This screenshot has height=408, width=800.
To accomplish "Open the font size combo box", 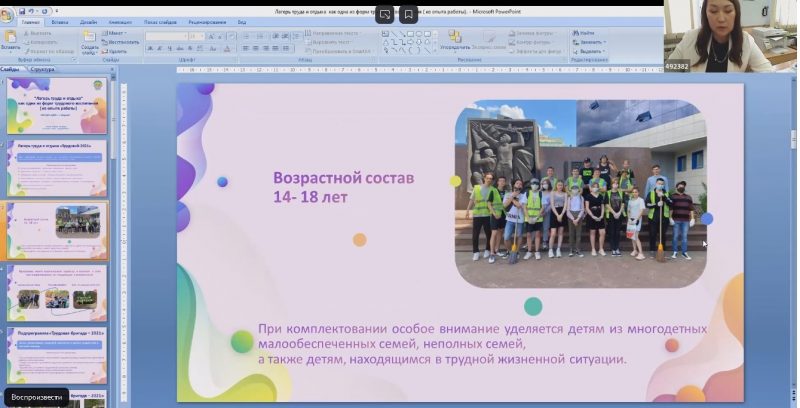I will pyautogui.click(x=197, y=36).
